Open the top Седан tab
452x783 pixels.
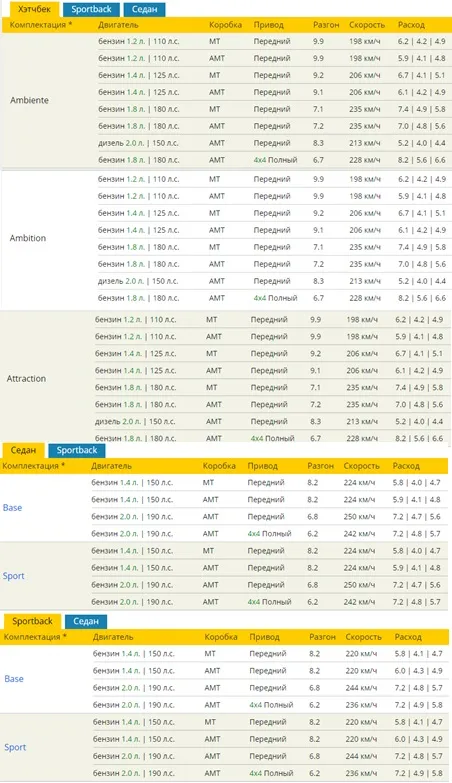144,9
